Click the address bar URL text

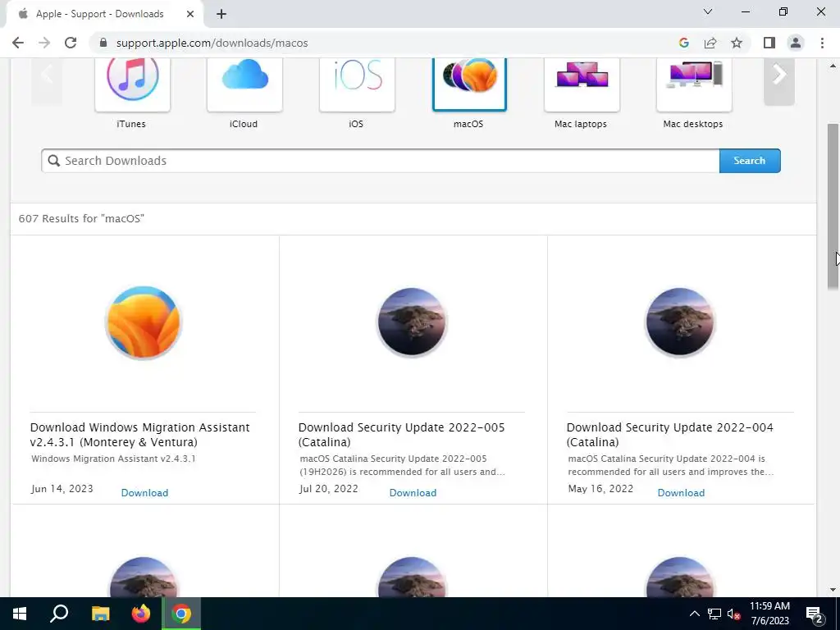[212, 43]
